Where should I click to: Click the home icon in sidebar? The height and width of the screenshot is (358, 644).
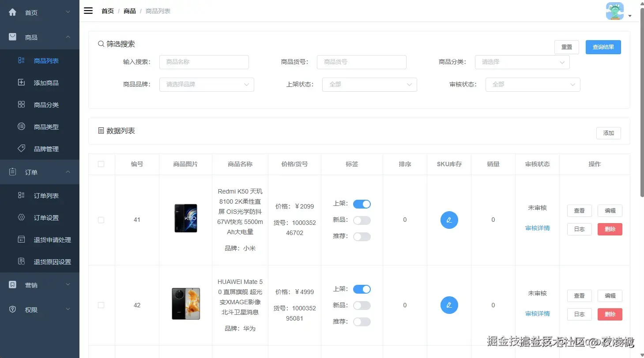(x=13, y=12)
